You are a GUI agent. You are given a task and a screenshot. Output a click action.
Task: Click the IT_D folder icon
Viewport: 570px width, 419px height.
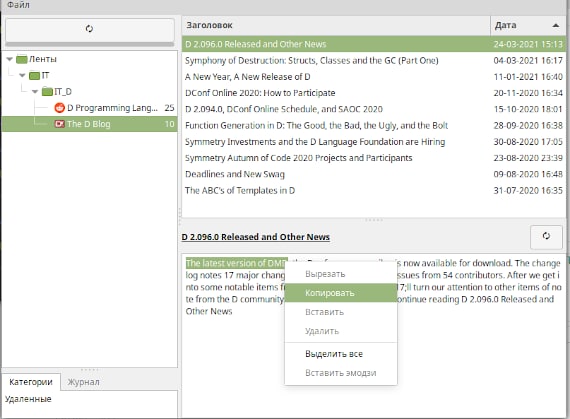click(x=47, y=92)
